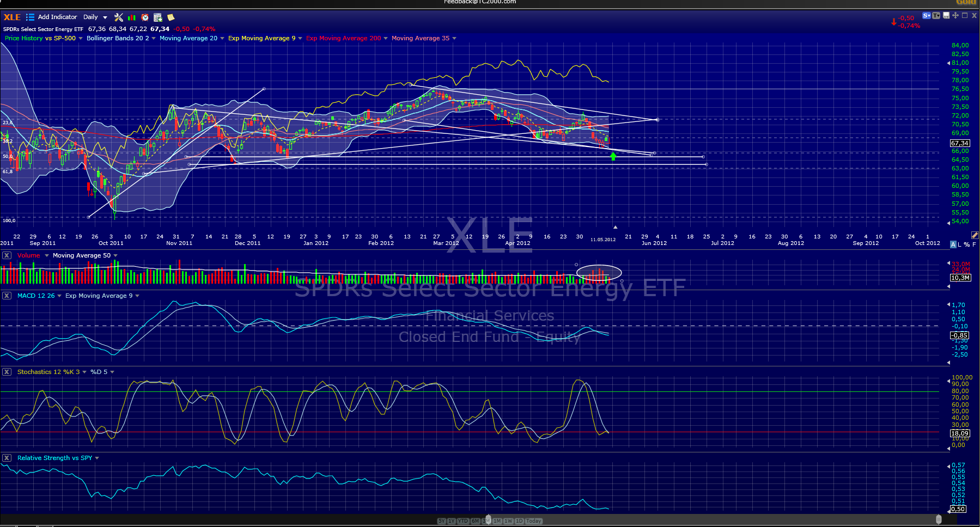The width and height of the screenshot is (980, 527).
Task: Expand the Moving Average 35 dropdown
Action: point(454,38)
